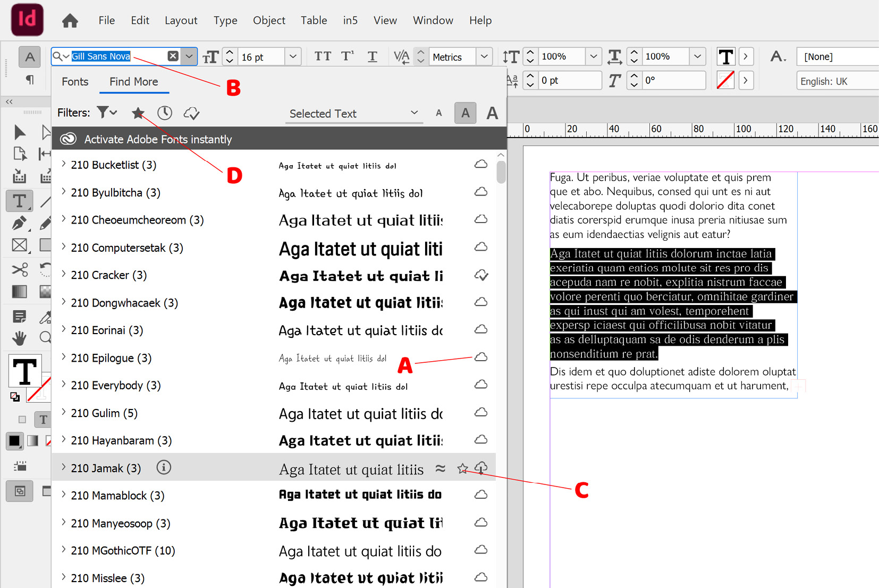Click Activate Adobe Fonts instantly banner
This screenshot has width=879, height=588.
[x=279, y=139]
